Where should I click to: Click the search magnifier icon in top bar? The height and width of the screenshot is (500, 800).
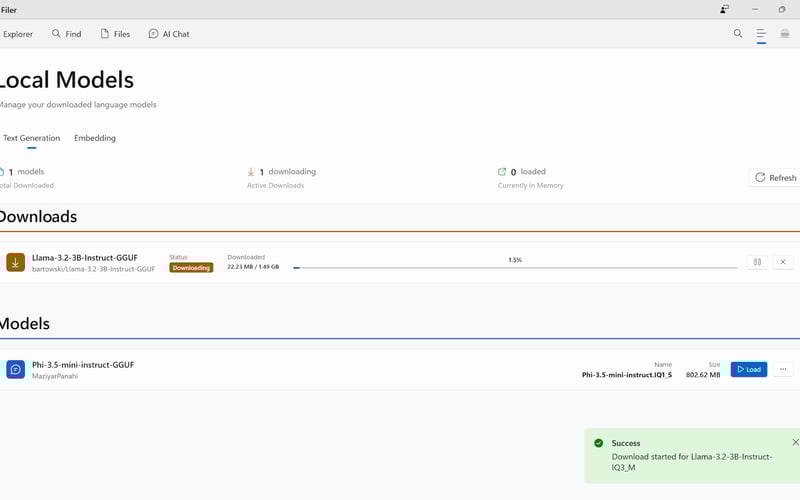click(738, 34)
